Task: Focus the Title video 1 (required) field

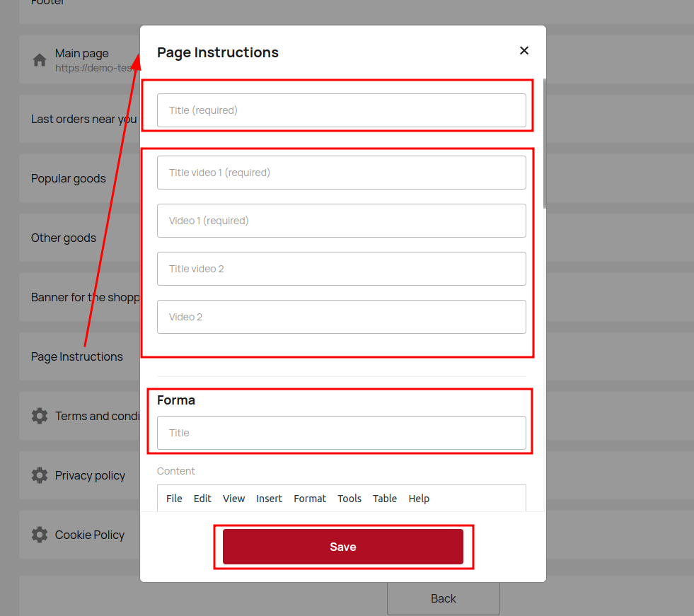Action: click(x=341, y=173)
